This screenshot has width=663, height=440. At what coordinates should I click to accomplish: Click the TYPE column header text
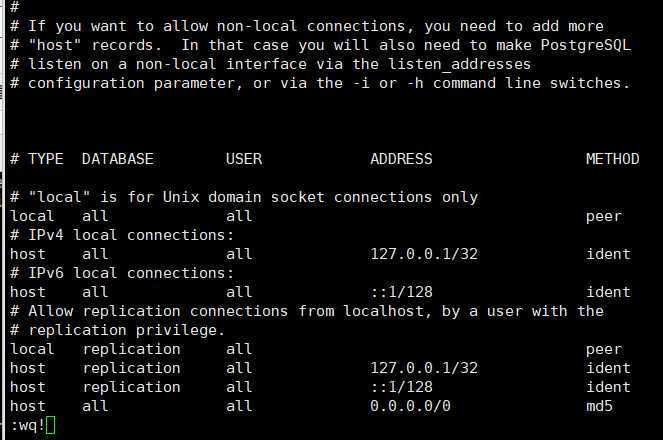(x=46, y=159)
